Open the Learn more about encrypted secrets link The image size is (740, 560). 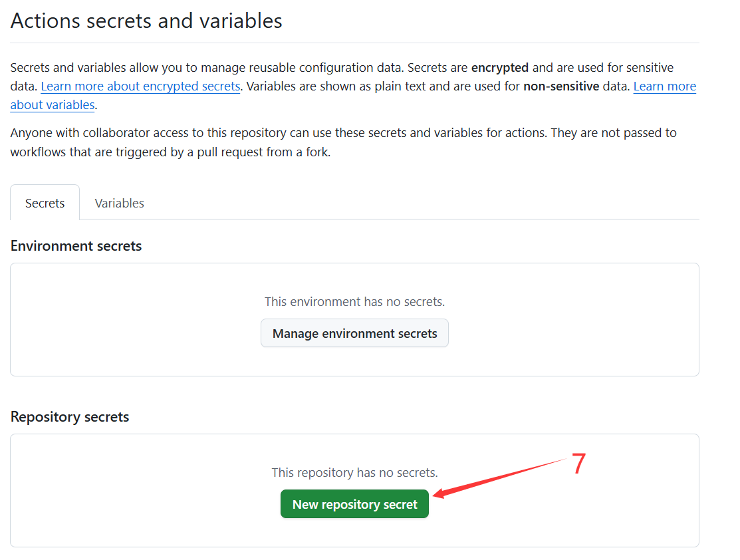pyautogui.click(x=140, y=86)
